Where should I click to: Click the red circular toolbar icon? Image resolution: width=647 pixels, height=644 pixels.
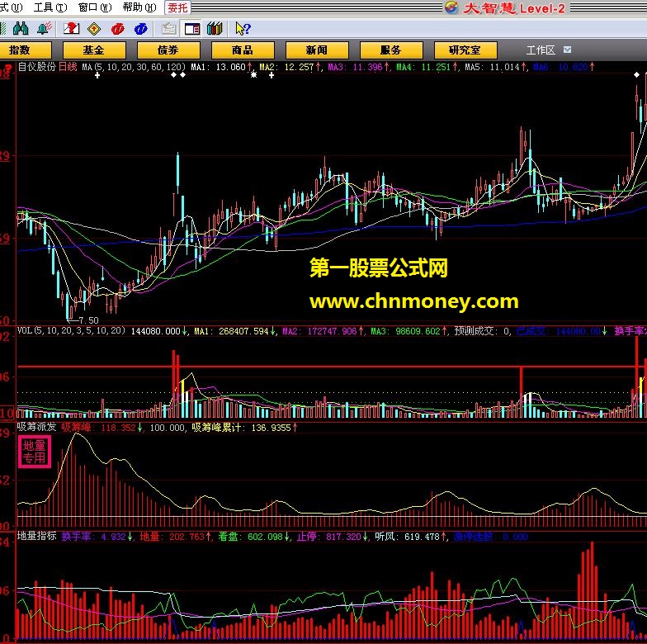coord(117,28)
